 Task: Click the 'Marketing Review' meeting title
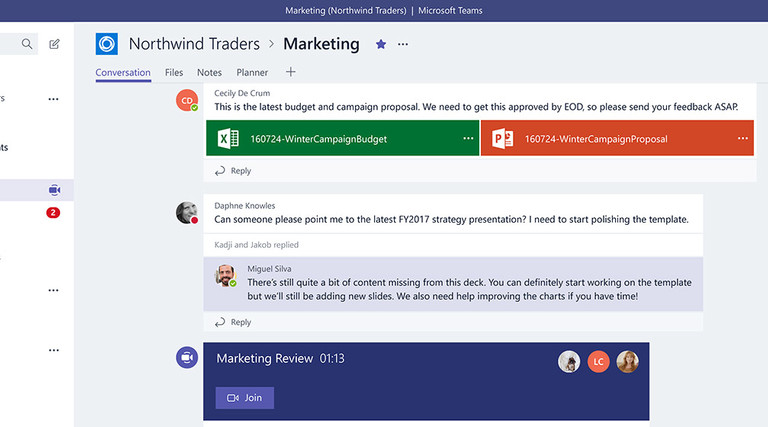click(264, 358)
